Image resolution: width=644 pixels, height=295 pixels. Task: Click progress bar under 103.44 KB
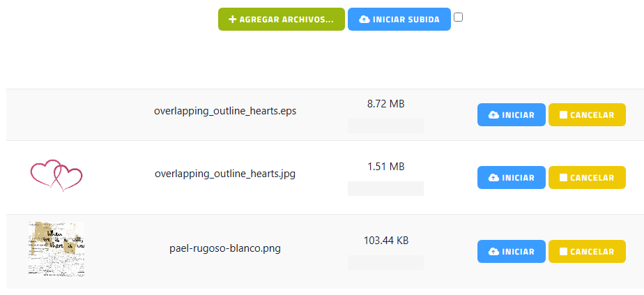click(385, 262)
